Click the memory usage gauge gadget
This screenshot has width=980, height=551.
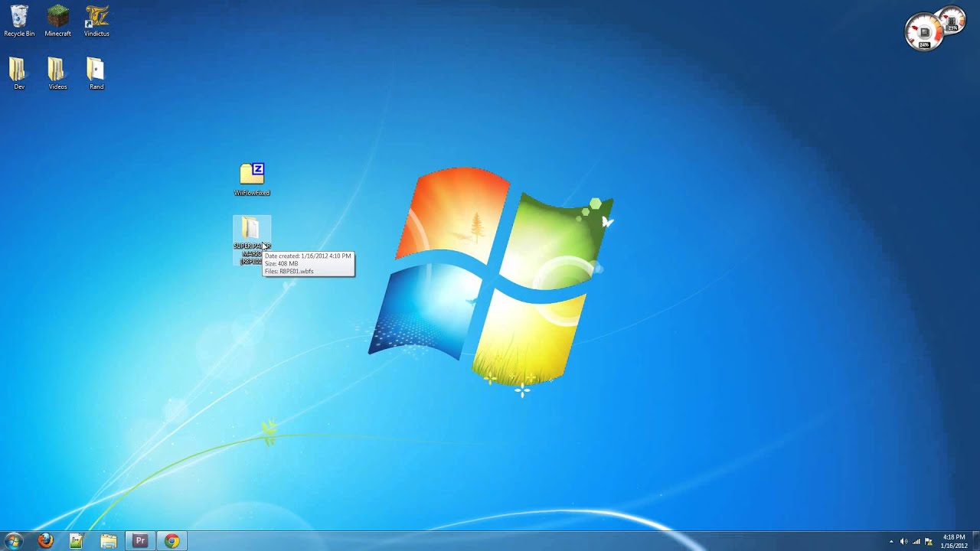tap(953, 21)
